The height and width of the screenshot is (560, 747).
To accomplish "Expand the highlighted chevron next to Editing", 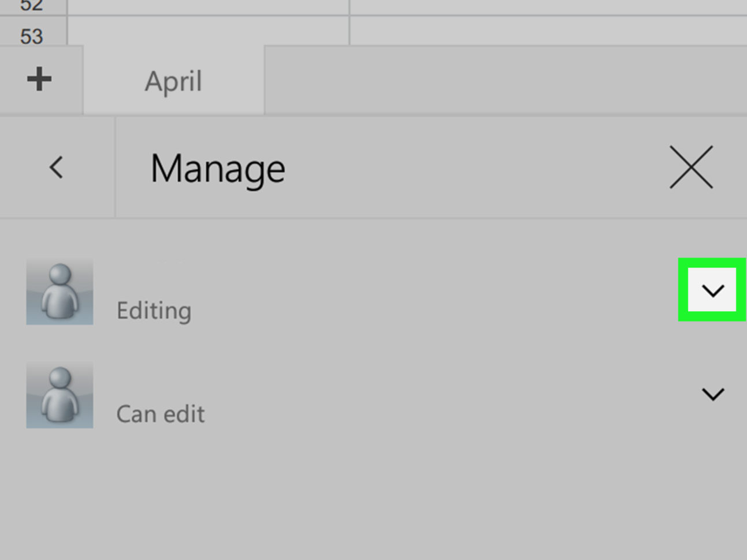I will point(712,290).
